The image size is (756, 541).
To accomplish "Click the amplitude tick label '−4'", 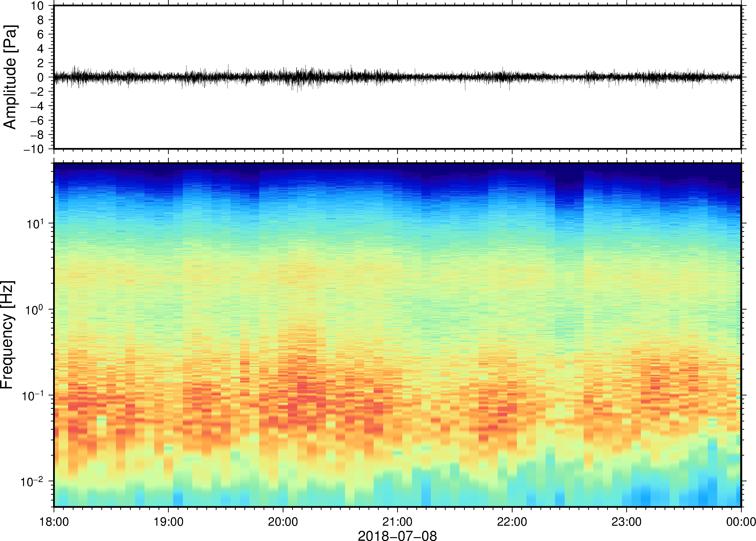I will [37, 106].
